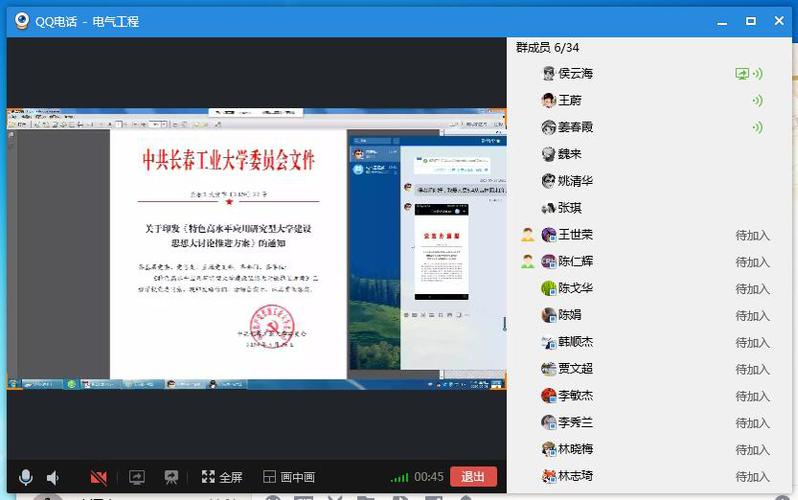This screenshot has width=798, height=500.
Task: Click the admin badge icon beside 王世荣
Action: pos(528,235)
